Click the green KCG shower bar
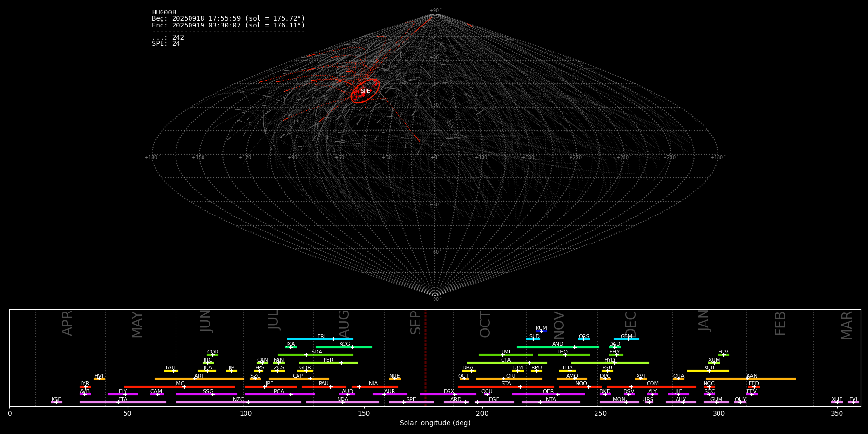The width and height of the screenshot is (868, 434). click(344, 347)
